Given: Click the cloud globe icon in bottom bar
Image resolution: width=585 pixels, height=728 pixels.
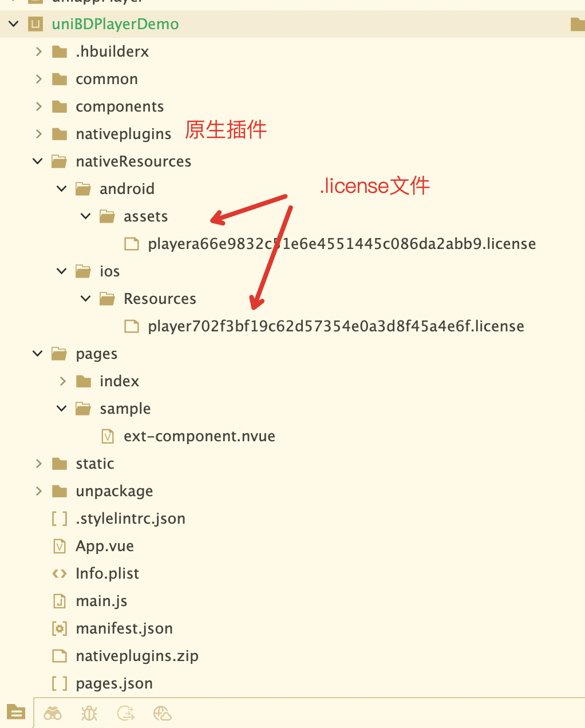Looking at the screenshot, I should click(x=163, y=713).
